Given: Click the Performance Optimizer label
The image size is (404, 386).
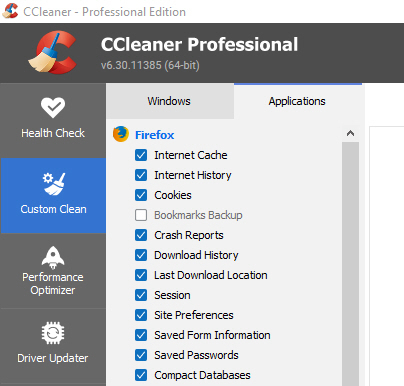Looking at the screenshot, I should point(53,284).
